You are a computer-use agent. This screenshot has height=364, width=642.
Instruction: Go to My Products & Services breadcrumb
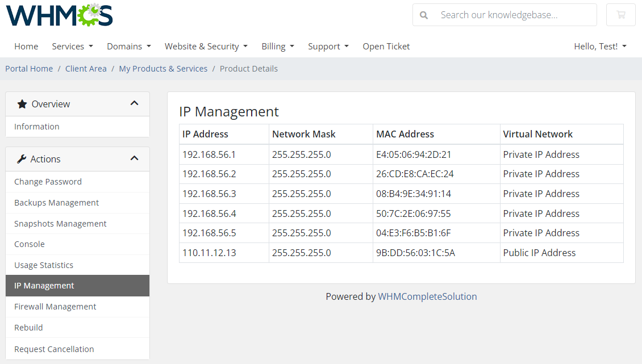(x=163, y=68)
